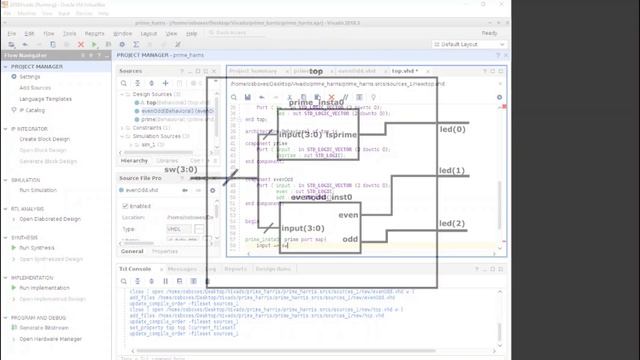This screenshot has height=360, width=640.
Task: Click the Settings gear in Project Manager
Action: click(14, 77)
